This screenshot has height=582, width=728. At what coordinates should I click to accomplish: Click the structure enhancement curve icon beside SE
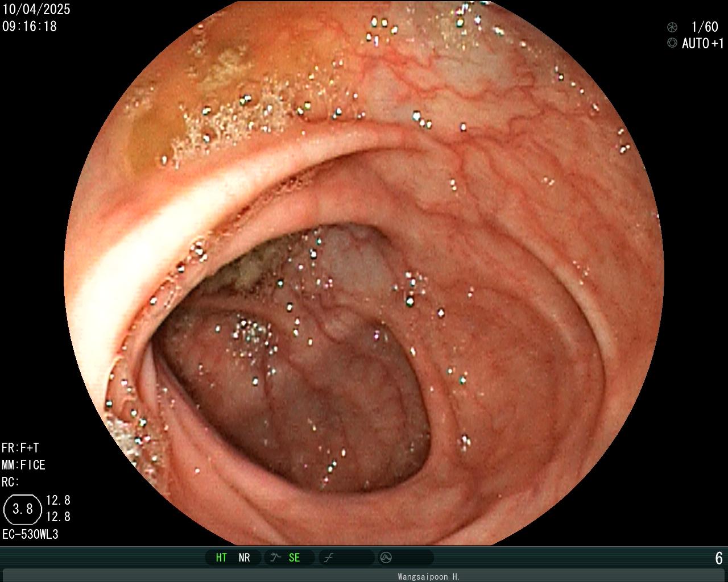point(276,558)
